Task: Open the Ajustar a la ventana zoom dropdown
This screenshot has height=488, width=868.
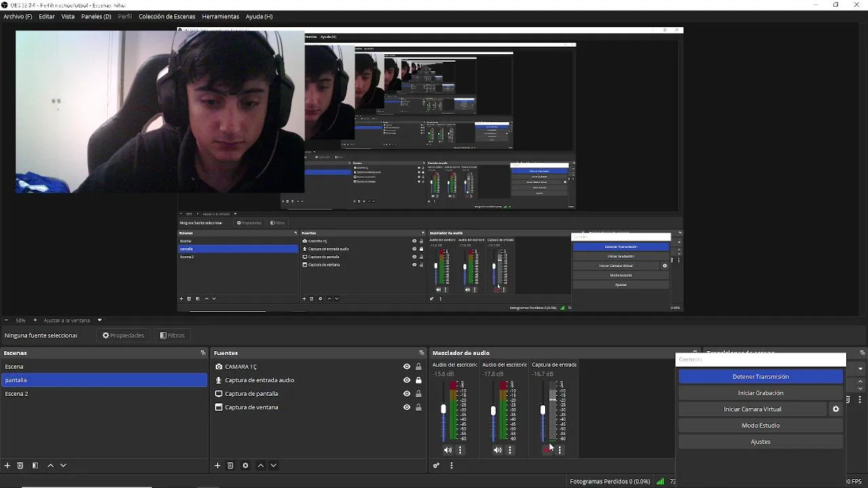Action: pyautogui.click(x=100, y=320)
